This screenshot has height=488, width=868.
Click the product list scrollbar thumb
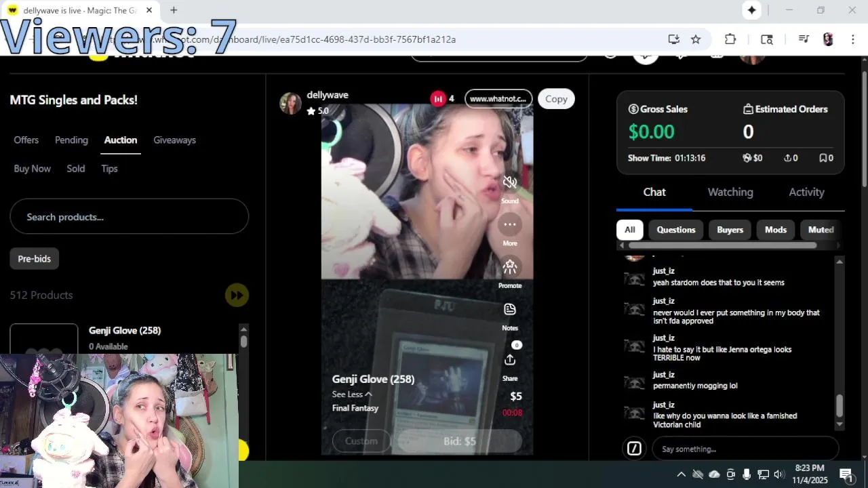point(243,342)
